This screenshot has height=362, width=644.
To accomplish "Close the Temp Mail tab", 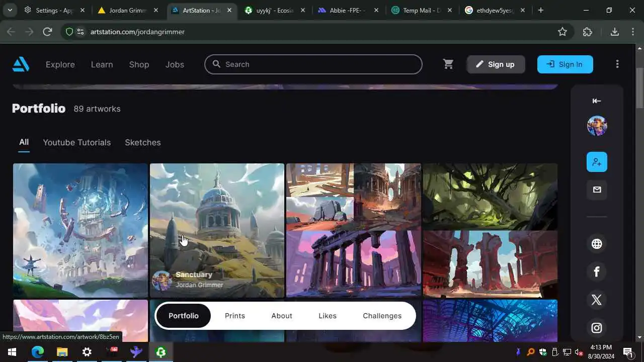I will tap(449, 10).
